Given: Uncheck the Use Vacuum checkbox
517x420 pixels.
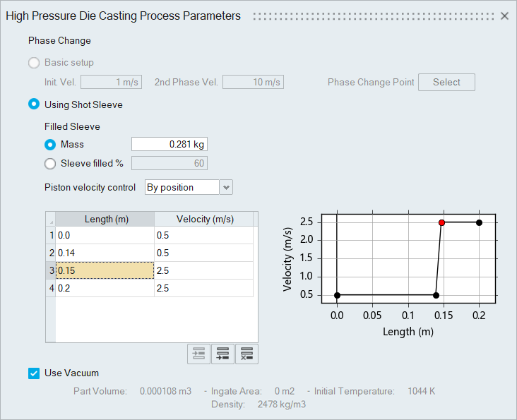Looking at the screenshot, I should pos(34,373).
